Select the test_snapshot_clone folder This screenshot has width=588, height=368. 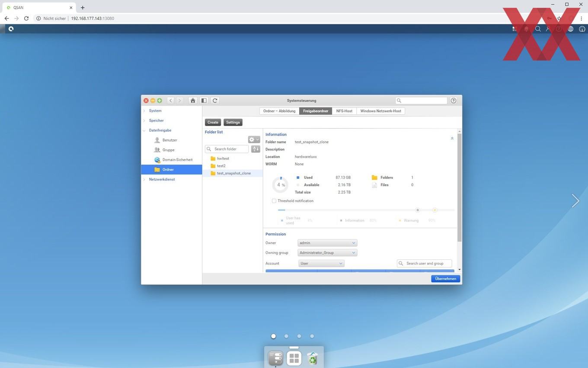(233, 173)
